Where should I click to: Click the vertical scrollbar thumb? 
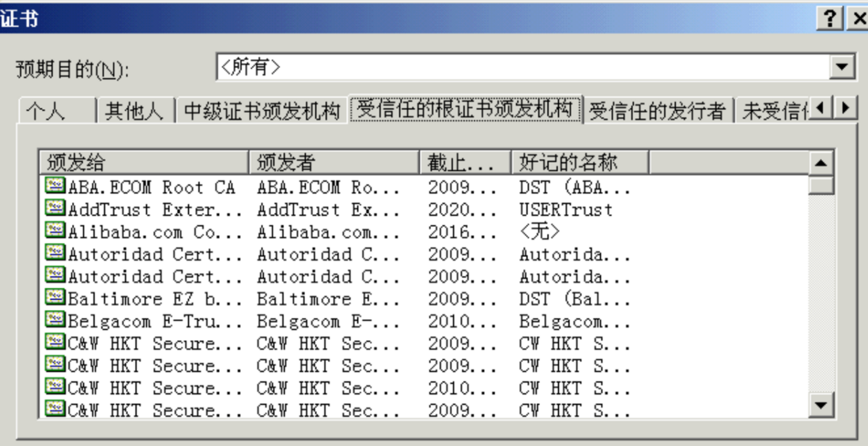click(821, 184)
